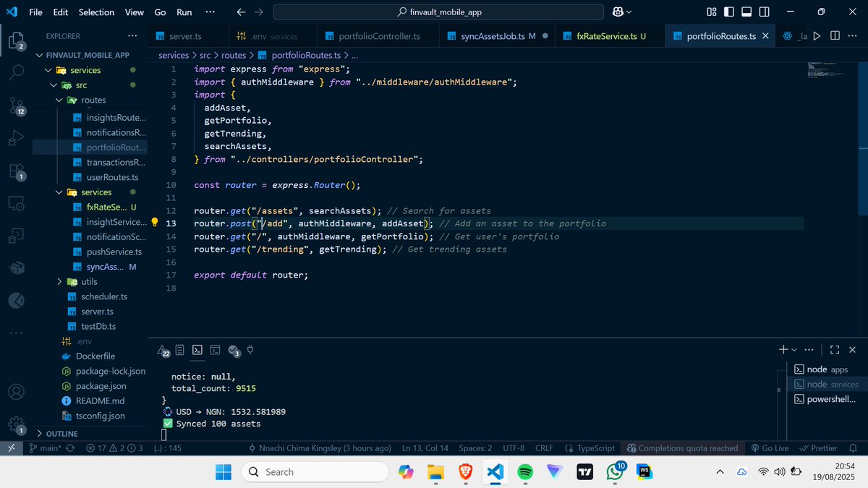Screen dimensions: 868x488
Task: Open the Selection menu
Action: click(96, 12)
